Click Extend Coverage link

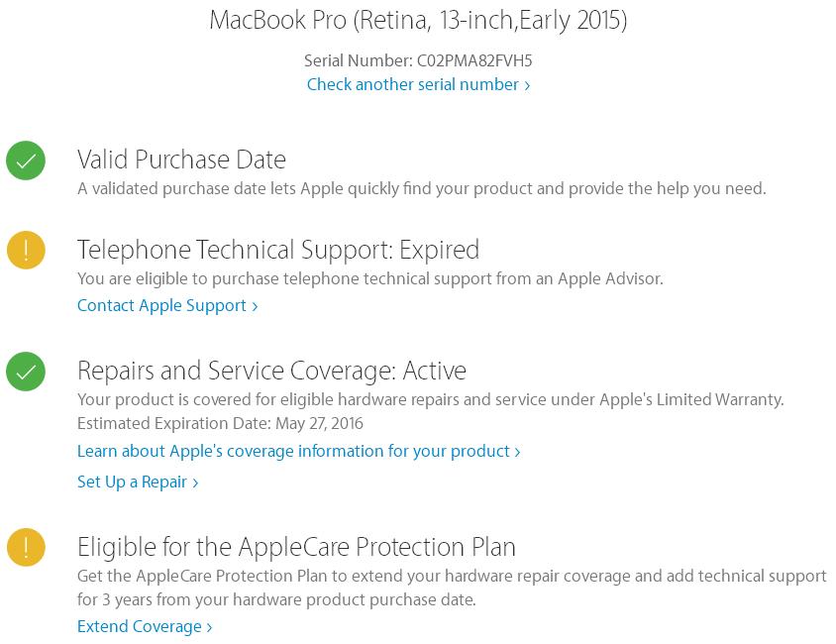139,627
